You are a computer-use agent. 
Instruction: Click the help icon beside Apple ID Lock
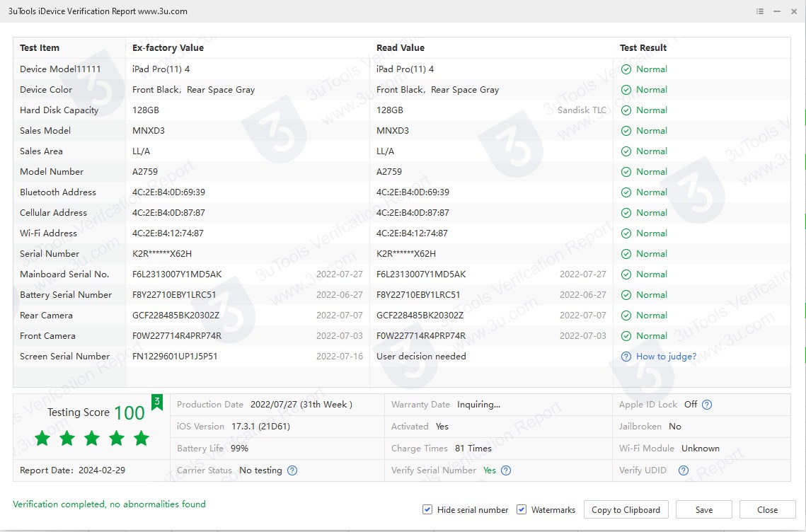pyautogui.click(x=706, y=405)
